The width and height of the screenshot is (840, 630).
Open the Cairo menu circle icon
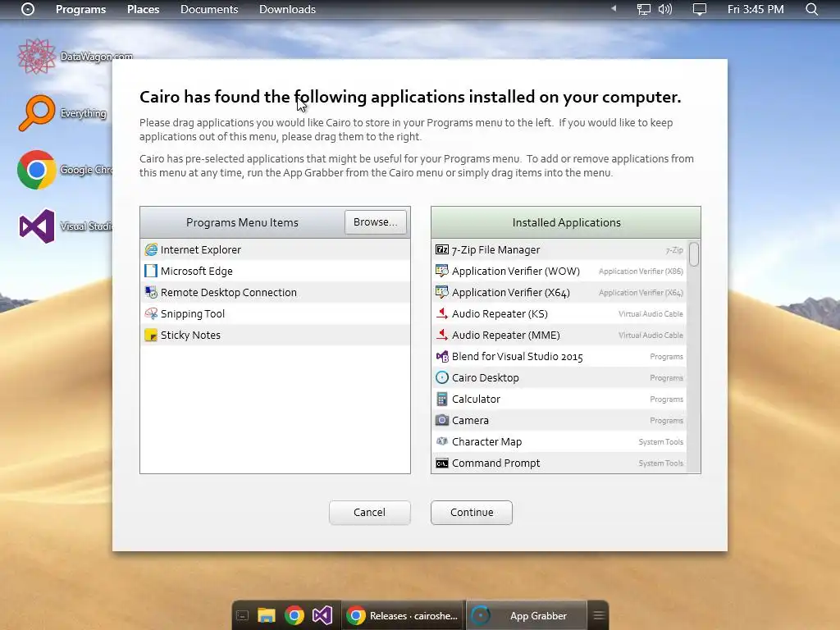28,9
